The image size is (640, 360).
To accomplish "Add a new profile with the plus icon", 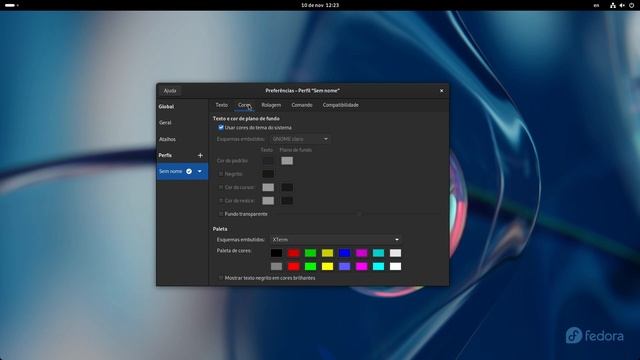I will click(200, 155).
